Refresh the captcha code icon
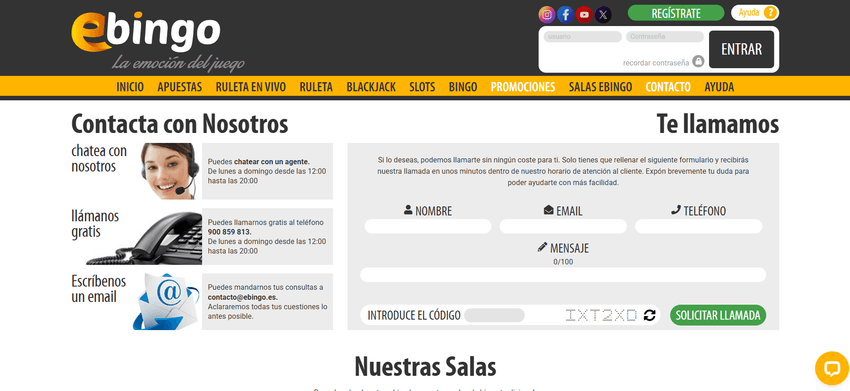The height and width of the screenshot is (391, 850). point(649,315)
